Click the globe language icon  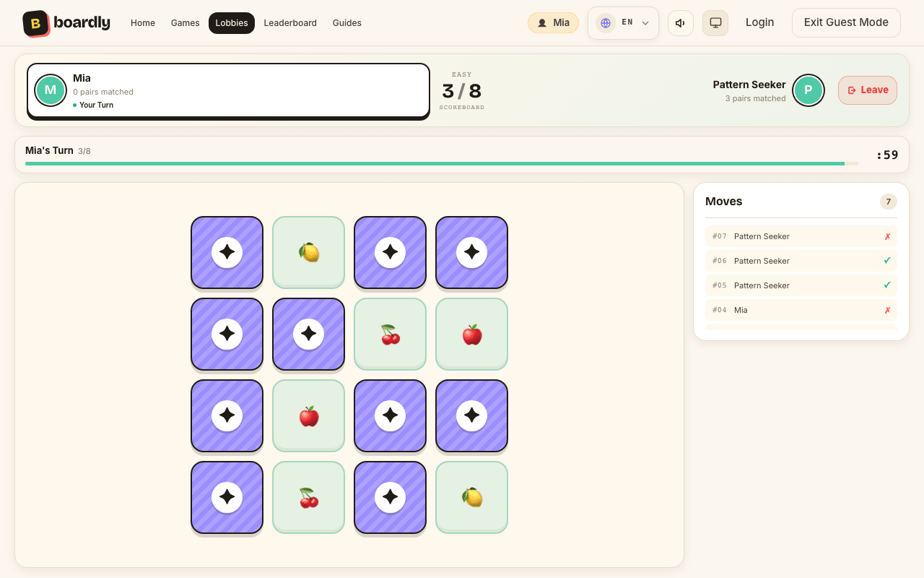click(x=606, y=23)
